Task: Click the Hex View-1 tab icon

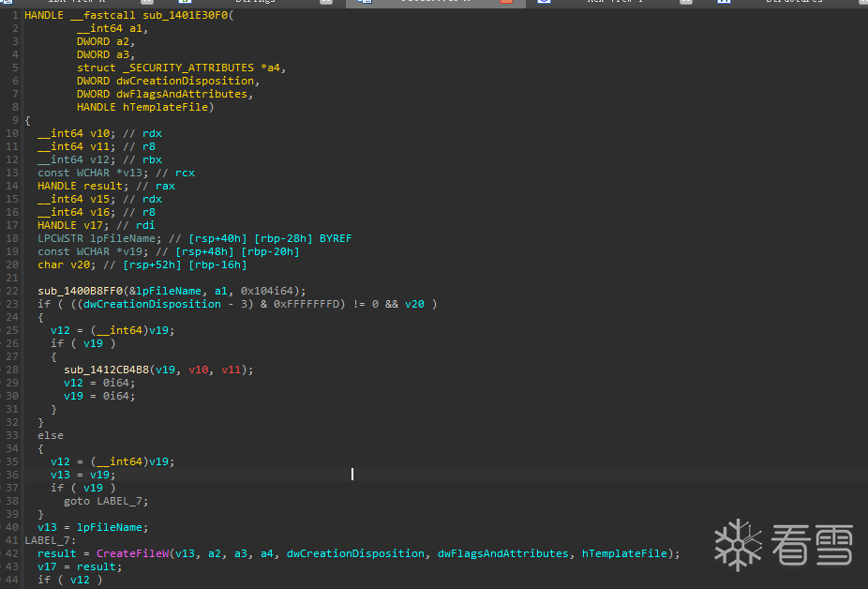Action: tap(545, 2)
